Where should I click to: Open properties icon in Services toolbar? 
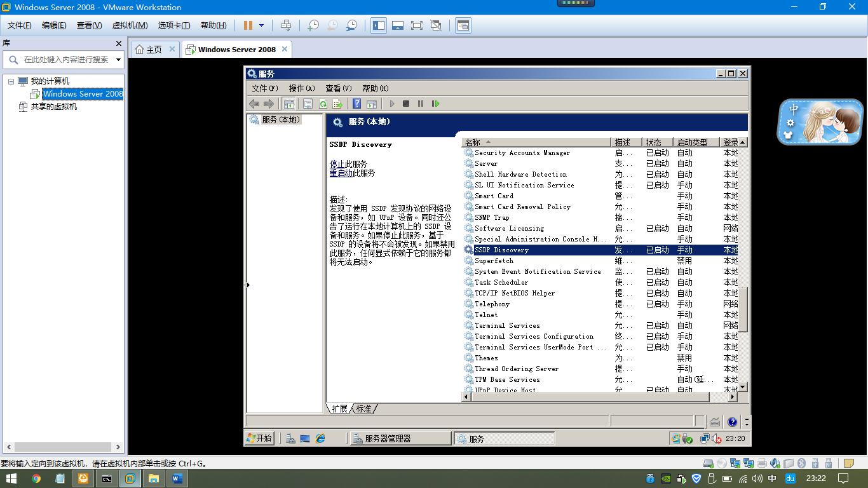click(x=308, y=104)
